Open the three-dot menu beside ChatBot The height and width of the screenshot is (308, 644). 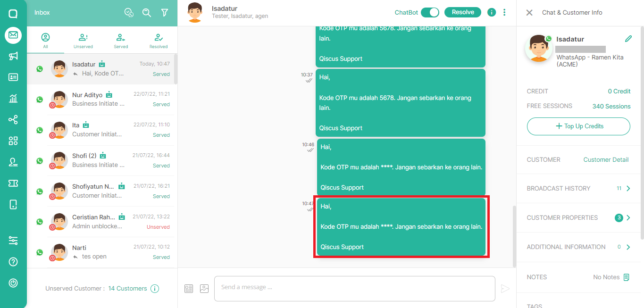[x=504, y=12]
